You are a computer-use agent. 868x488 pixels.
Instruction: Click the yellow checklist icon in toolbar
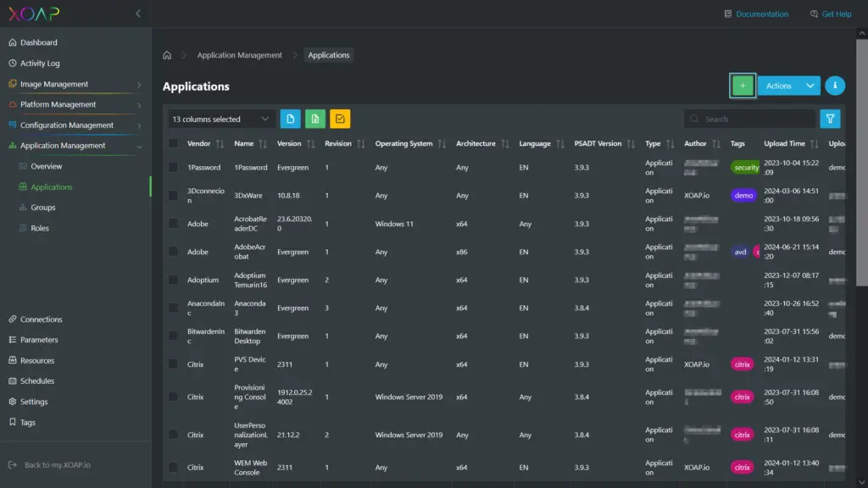coord(337,118)
